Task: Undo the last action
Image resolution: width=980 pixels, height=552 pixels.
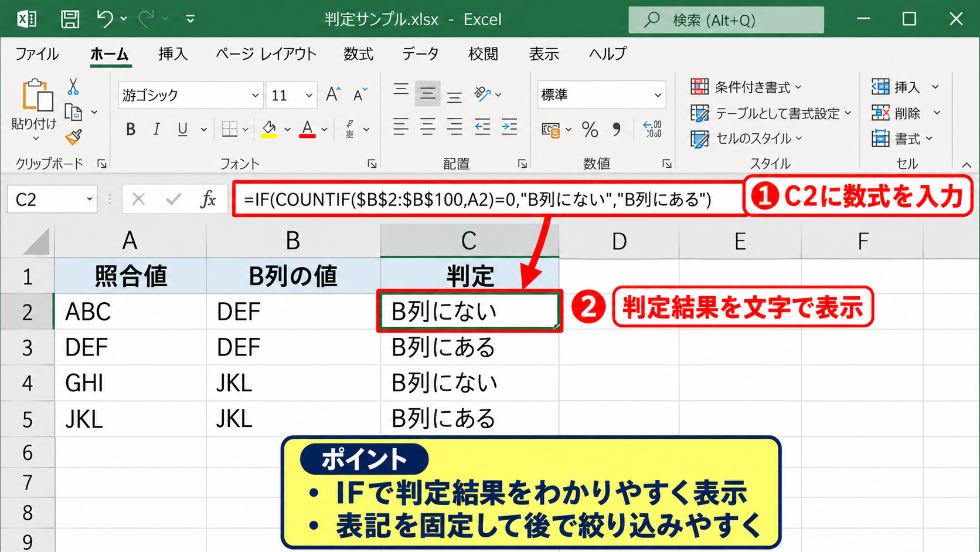Action: pyautogui.click(x=104, y=19)
